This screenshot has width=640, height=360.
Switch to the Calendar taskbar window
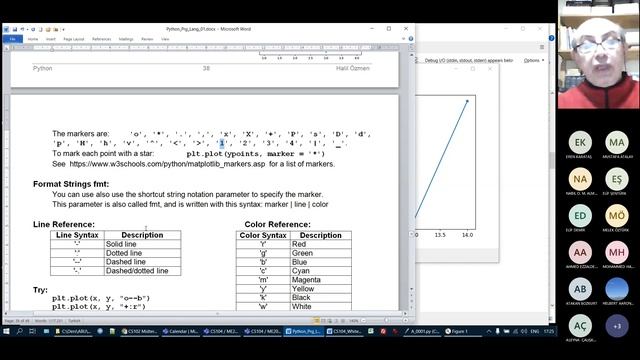[181, 331]
